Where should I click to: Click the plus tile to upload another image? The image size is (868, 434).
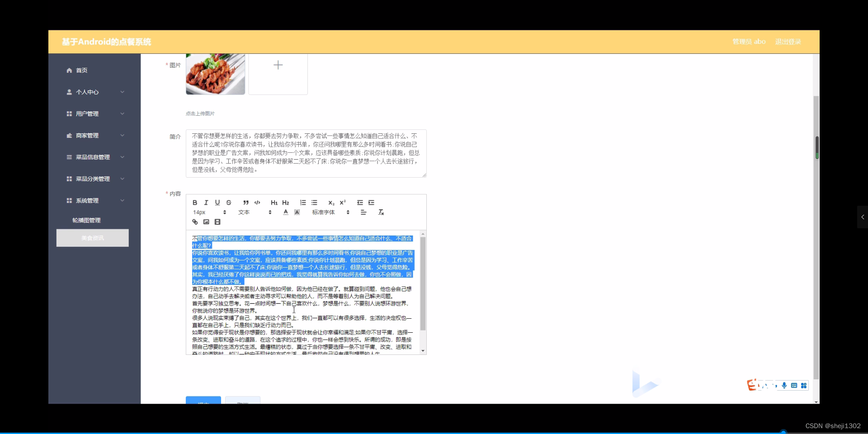[278, 65]
